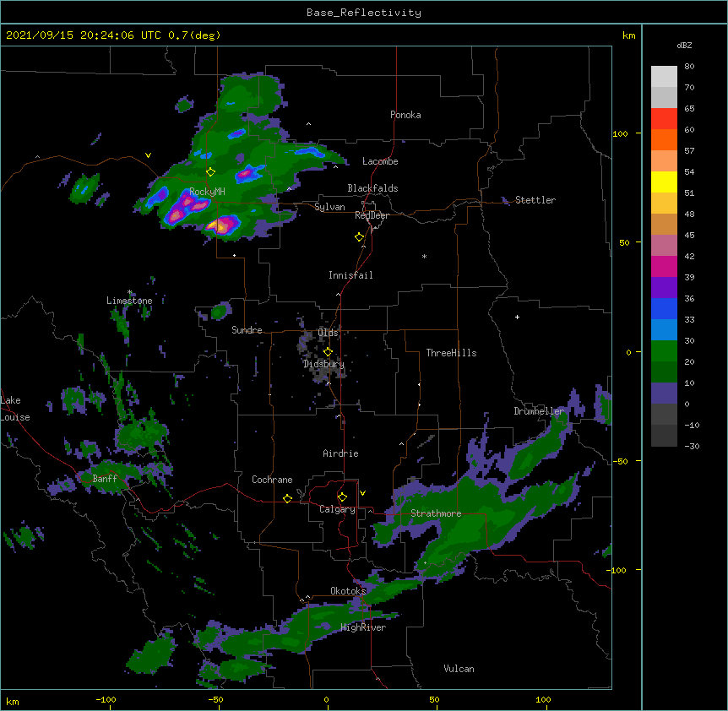The width and height of the screenshot is (728, 711).
Task: Click the Base_Reflectivity title text
Action: (364, 13)
